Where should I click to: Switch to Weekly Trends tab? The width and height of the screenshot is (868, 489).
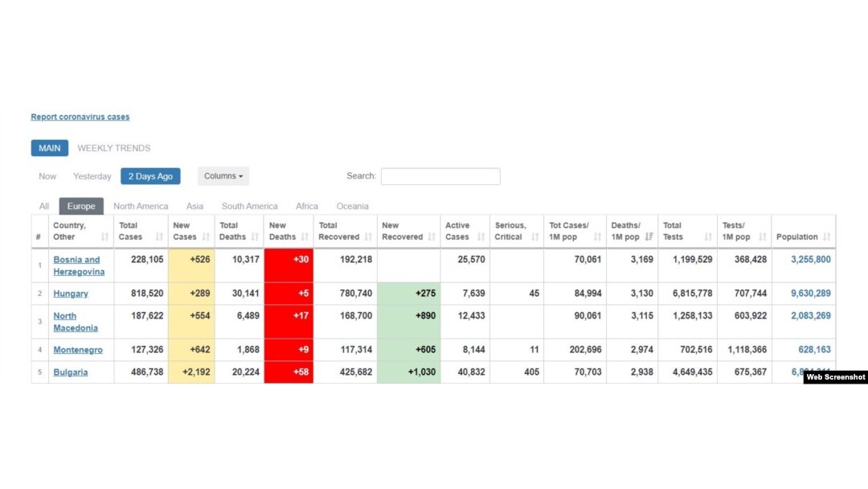tap(114, 148)
